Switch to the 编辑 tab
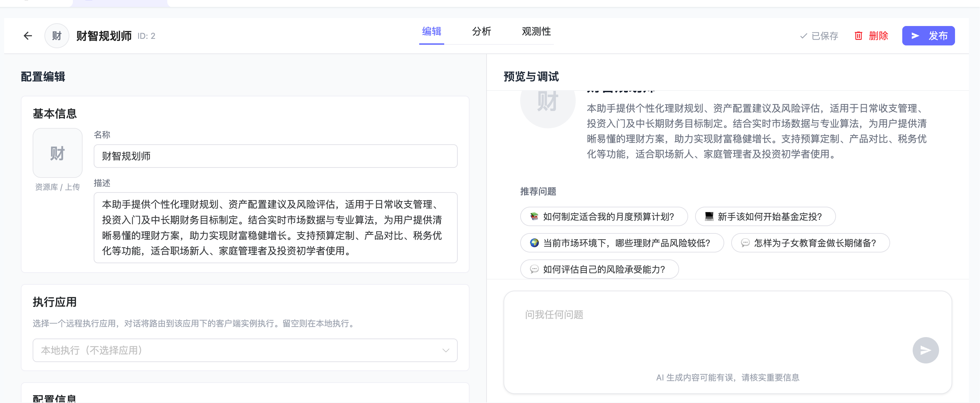The height and width of the screenshot is (403, 980). (431, 31)
